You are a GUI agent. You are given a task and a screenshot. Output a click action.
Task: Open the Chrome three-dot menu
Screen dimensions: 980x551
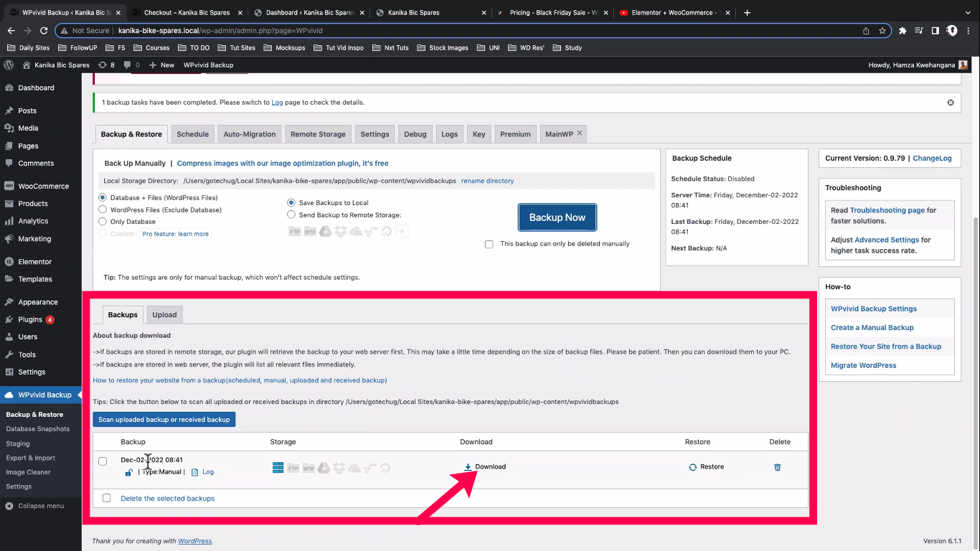(x=969, y=31)
